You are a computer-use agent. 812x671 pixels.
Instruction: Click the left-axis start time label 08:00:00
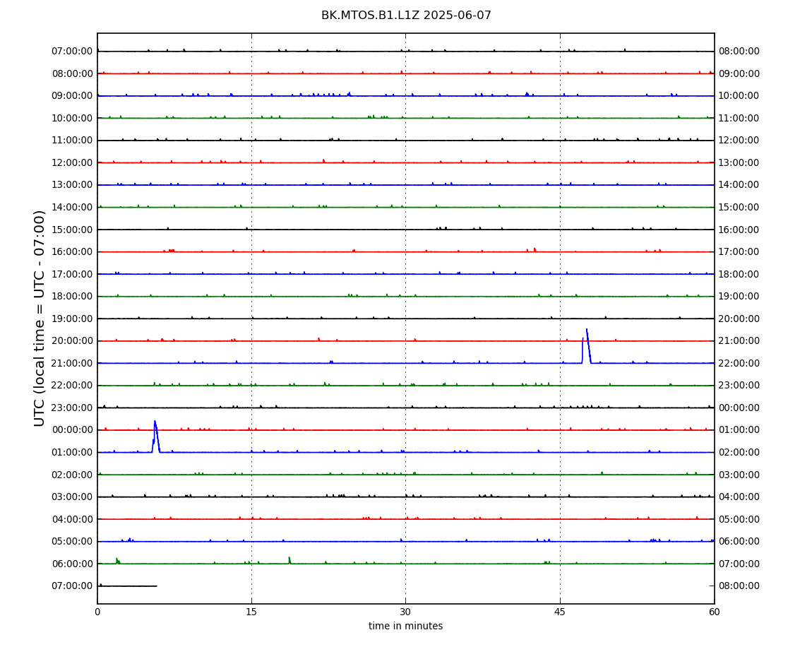(x=73, y=73)
